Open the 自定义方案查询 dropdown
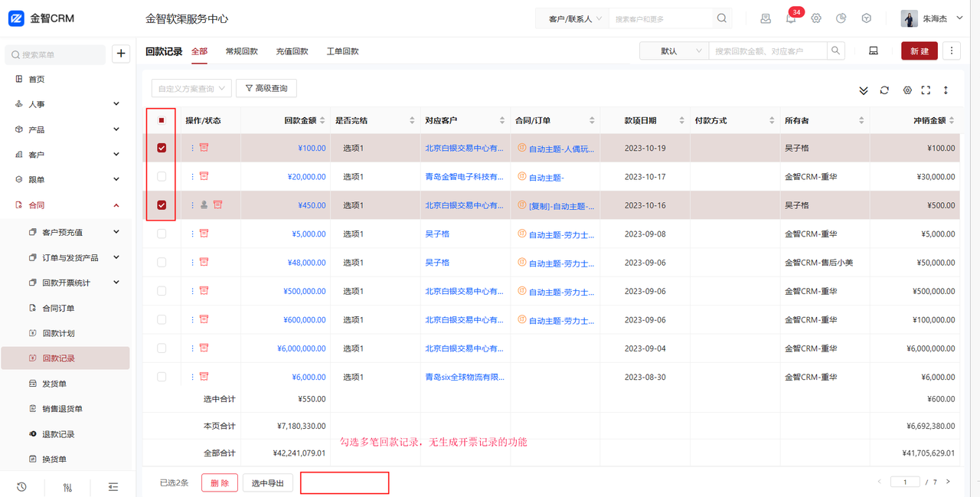Viewport: 980px width, 497px height. pyautogui.click(x=191, y=89)
